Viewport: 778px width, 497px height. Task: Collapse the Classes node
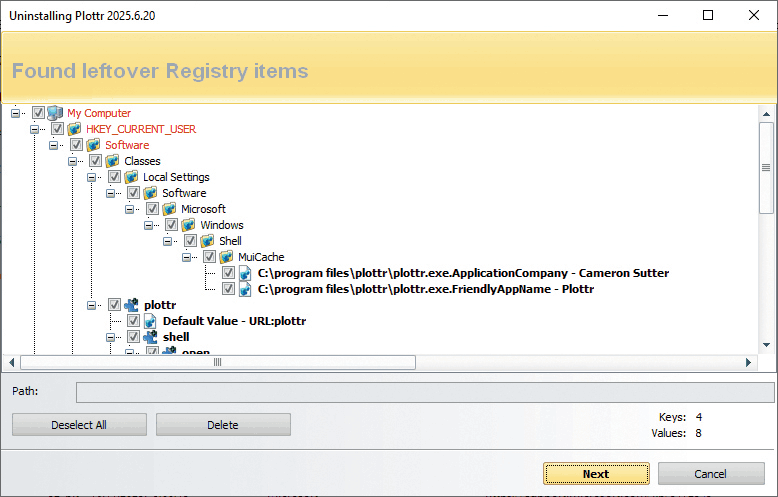pos(72,161)
